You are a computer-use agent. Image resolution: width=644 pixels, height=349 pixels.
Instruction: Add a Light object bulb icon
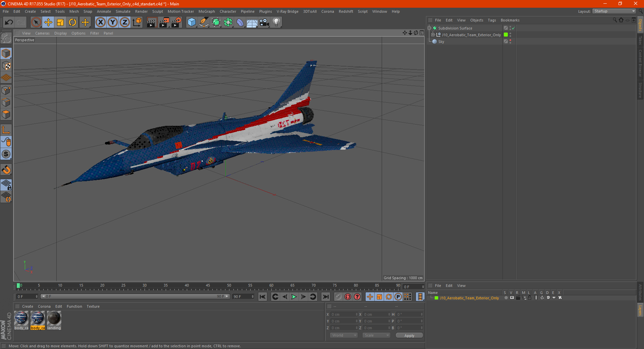tap(276, 22)
